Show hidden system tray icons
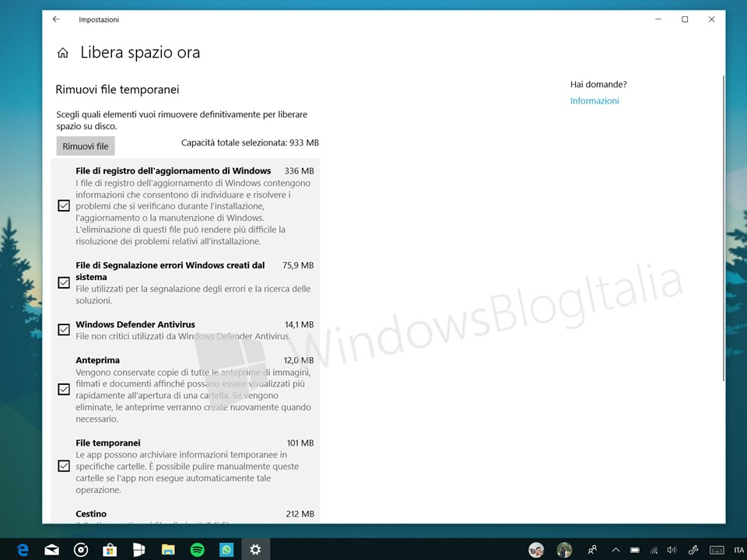 [615, 550]
